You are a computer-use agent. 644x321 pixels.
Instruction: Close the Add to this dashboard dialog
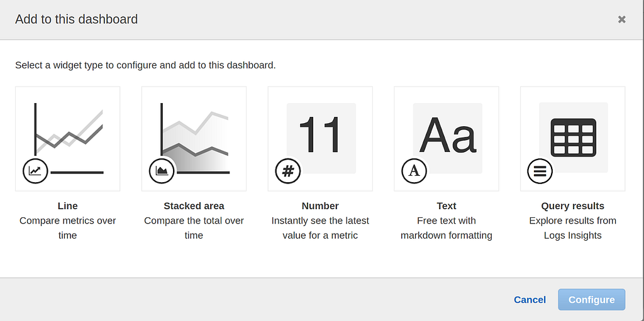coord(622,19)
